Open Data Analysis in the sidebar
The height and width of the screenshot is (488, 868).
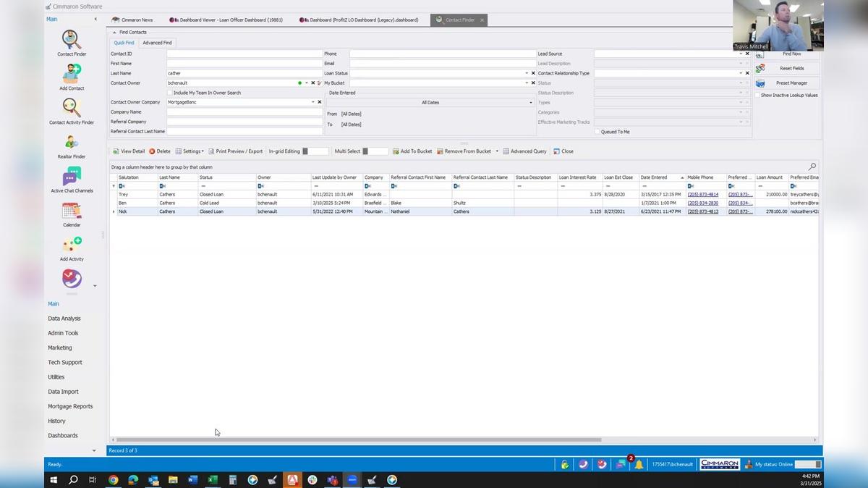coord(64,319)
